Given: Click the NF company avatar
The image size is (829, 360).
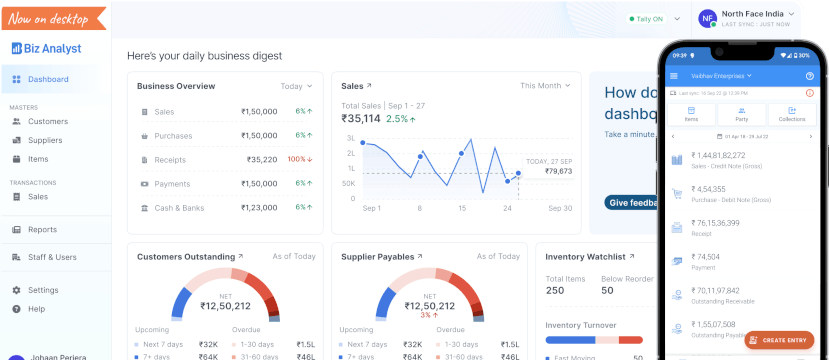Looking at the screenshot, I should (707, 19).
